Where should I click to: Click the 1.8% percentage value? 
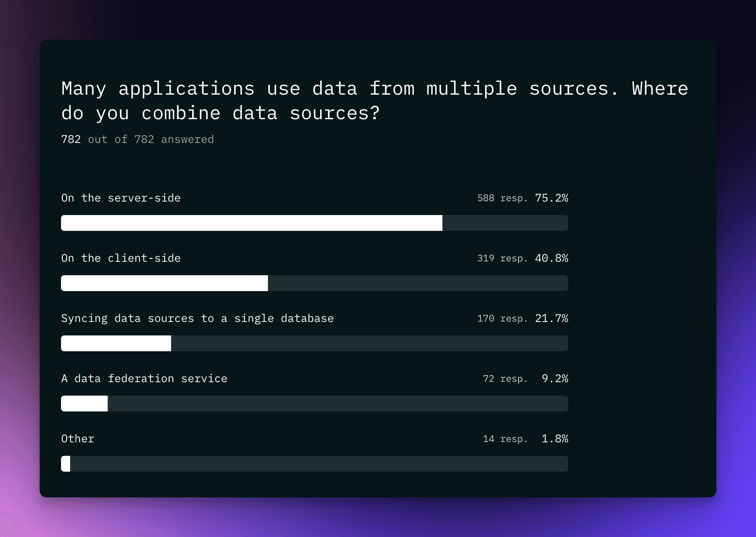click(555, 439)
